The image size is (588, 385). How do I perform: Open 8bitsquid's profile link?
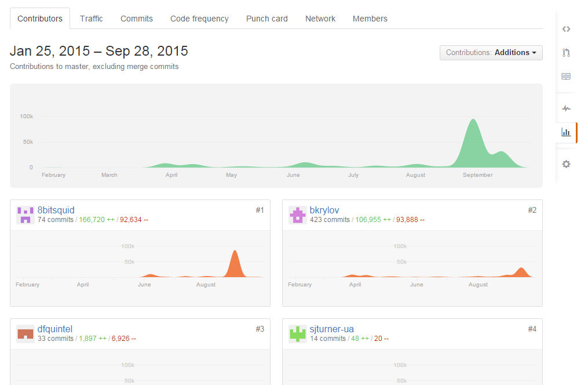click(x=56, y=210)
